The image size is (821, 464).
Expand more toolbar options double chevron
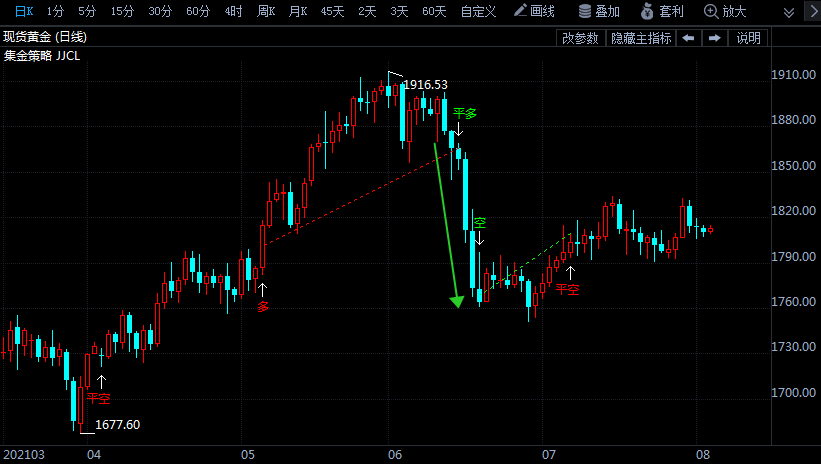789,13
